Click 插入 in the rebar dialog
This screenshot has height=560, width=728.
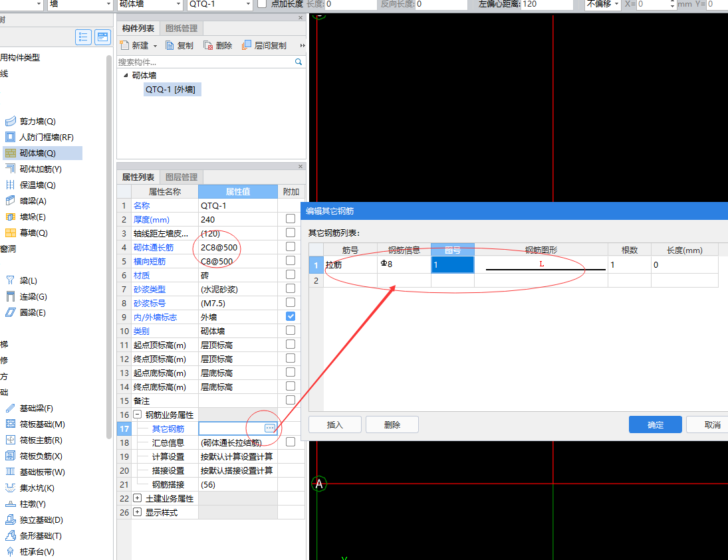pyautogui.click(x=335, y=424)
